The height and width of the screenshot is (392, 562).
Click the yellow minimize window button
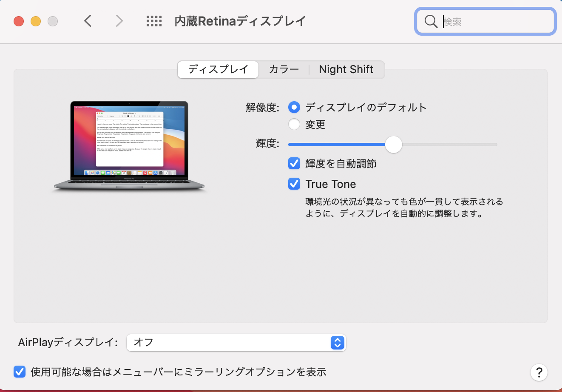36,21
